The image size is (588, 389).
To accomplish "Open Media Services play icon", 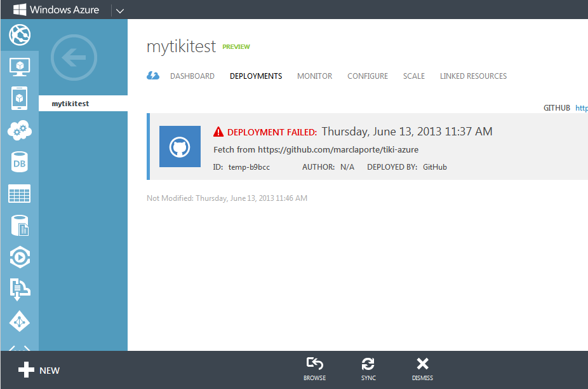I will (20, 257).
